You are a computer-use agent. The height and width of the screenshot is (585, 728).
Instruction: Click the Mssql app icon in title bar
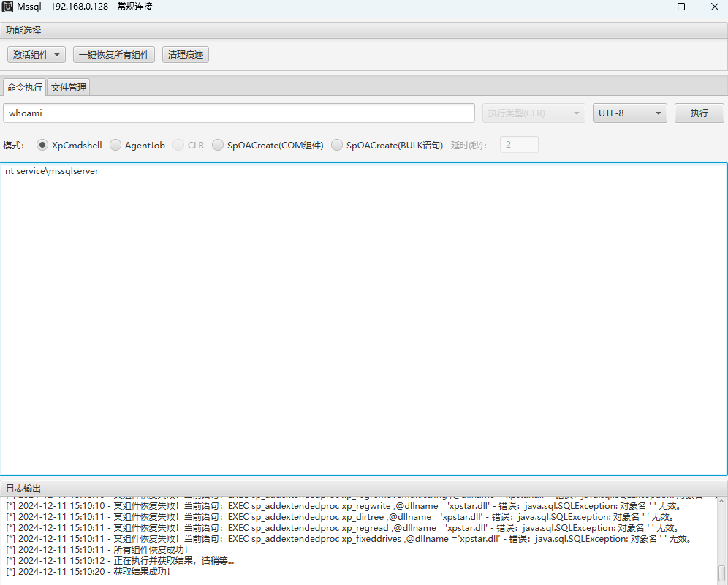pyautogui.click(x=8, y=7)
